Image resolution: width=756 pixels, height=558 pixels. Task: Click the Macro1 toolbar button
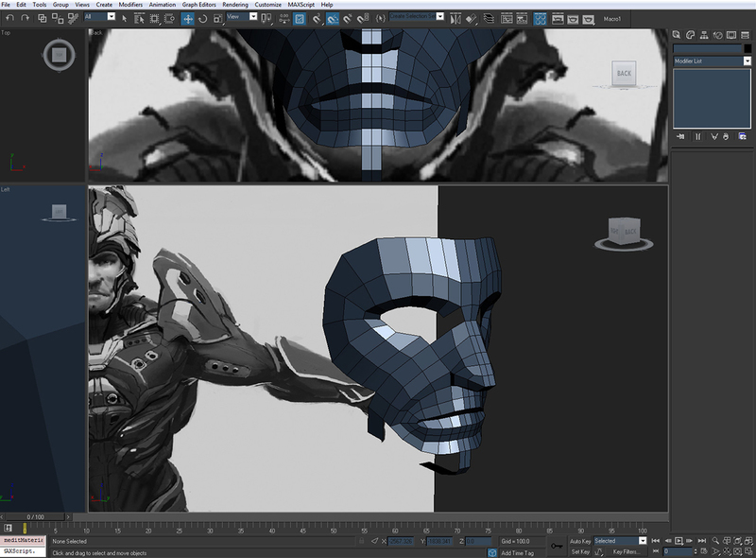point(612,19)
